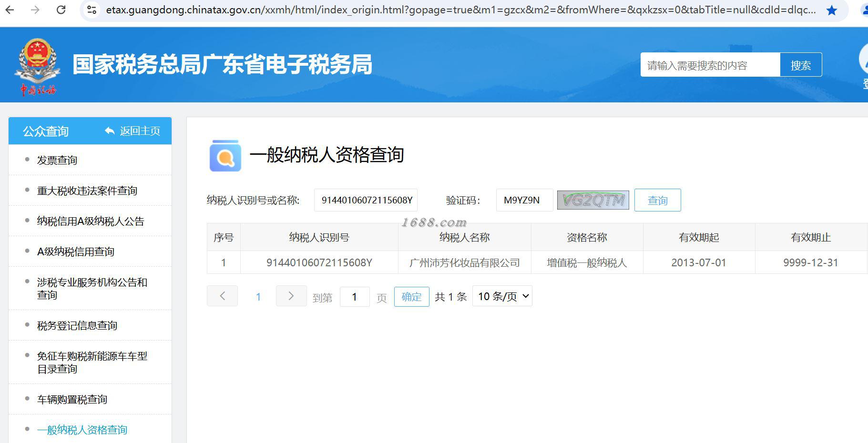Click 有效期起 column header
Viewport: 868px width, 443px height.
click(x=699, y=237)
